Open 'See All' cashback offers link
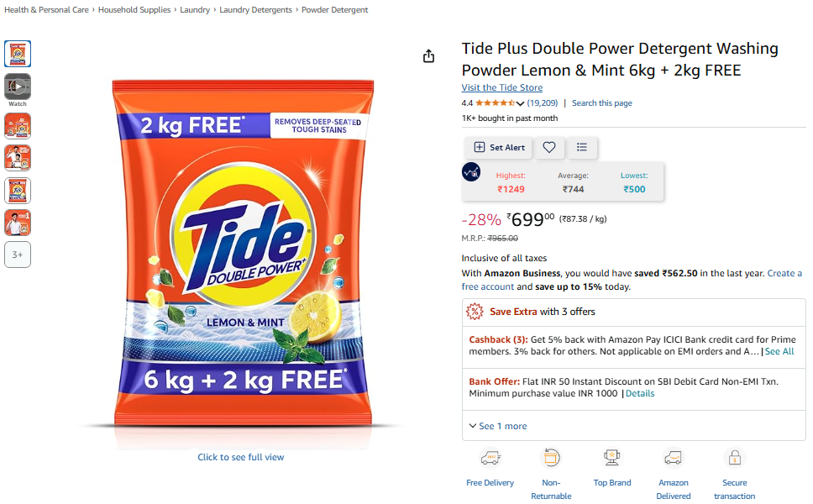The image size is (813, 504). (779, 351)
